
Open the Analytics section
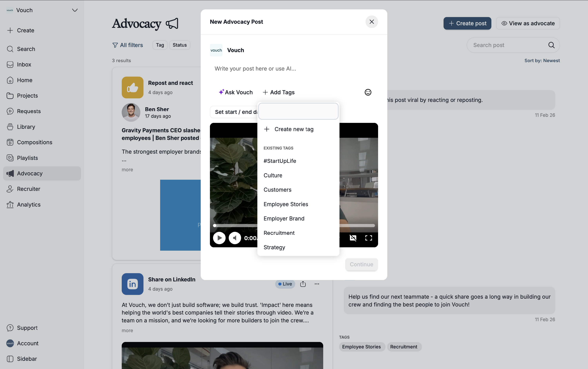click(x=29, y=205)
